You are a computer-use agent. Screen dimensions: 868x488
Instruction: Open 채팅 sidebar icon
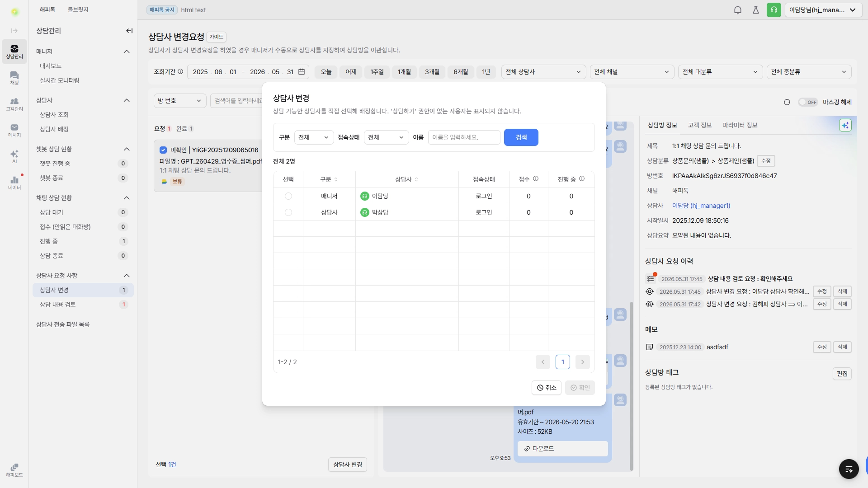point(14,78)
